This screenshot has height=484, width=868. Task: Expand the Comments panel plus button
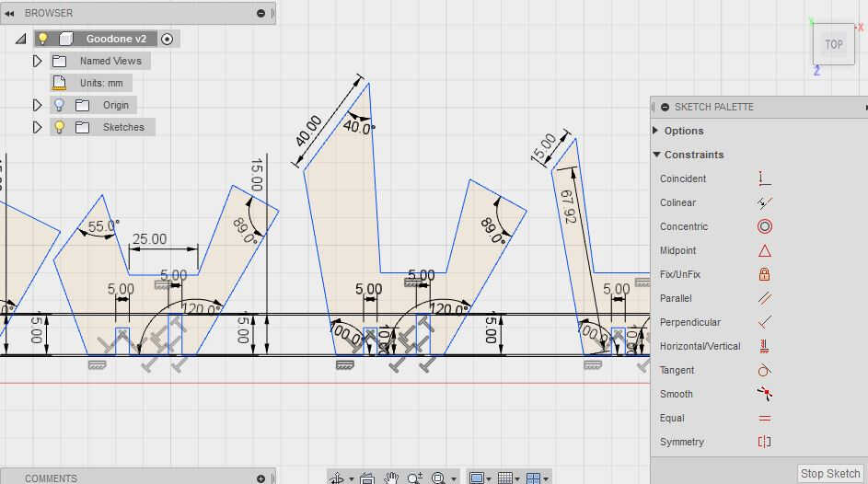point(260,478)
